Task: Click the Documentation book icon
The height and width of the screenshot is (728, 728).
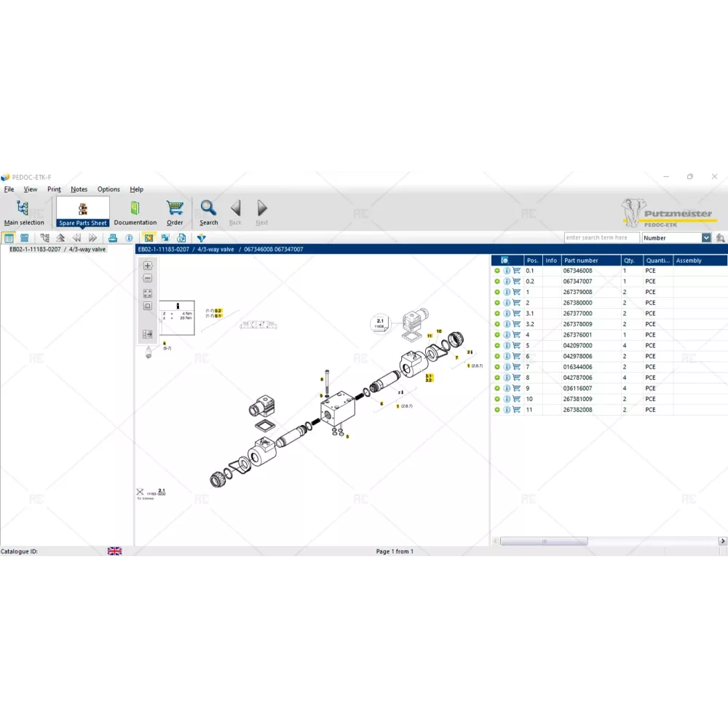Action: click(135, 213)
